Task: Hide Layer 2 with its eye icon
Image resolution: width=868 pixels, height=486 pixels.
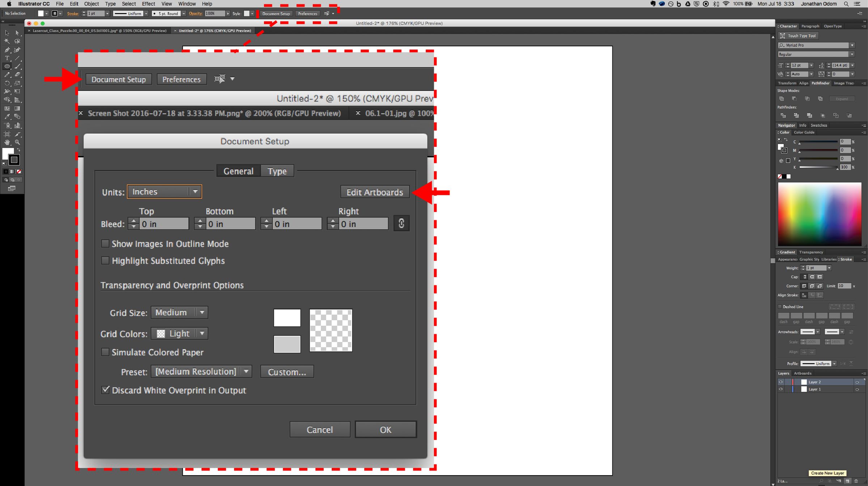Action: tap(780, 382)
